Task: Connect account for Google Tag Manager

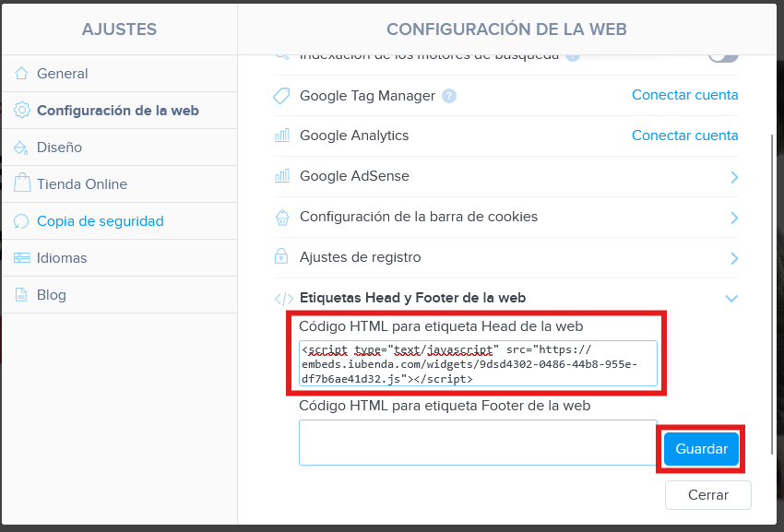Action: click(x=685, y=95)
